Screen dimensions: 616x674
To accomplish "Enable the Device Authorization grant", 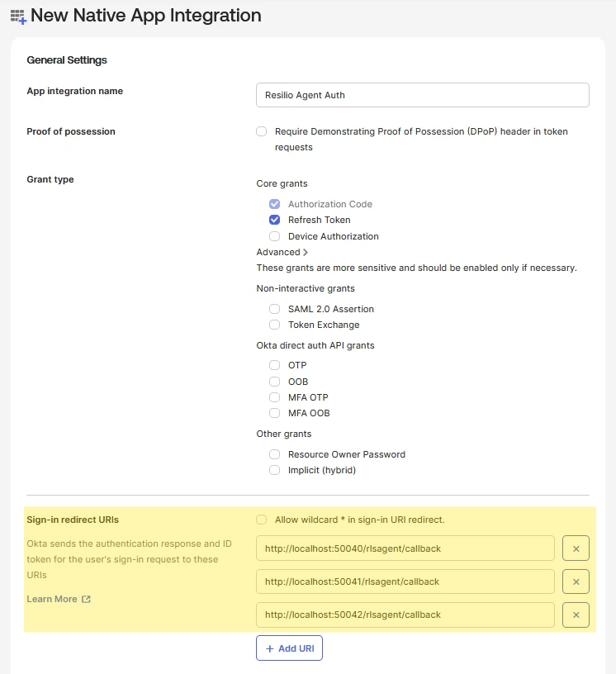I will (x=274, y=236).
